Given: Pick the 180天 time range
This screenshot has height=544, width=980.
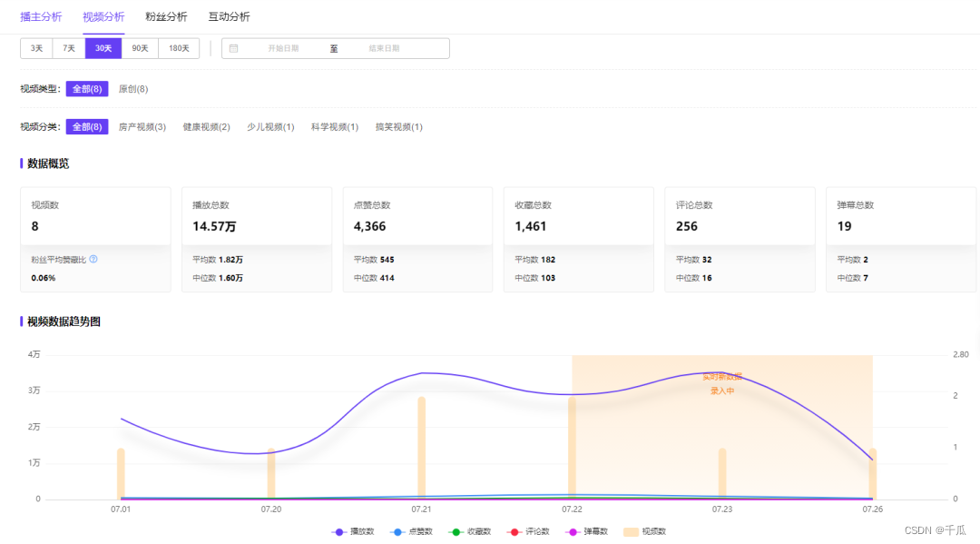Looking at the screenshot, I should [x=179, y=48].
